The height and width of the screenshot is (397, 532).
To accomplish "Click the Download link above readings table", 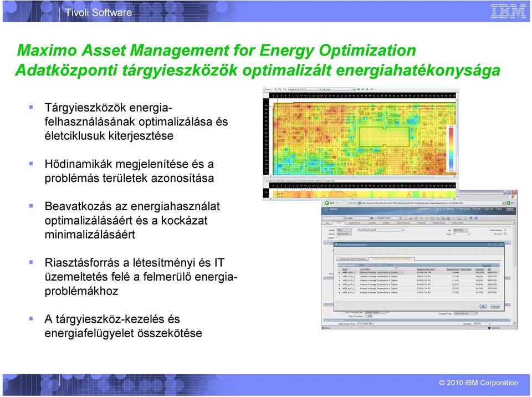I will pos(487,265).
